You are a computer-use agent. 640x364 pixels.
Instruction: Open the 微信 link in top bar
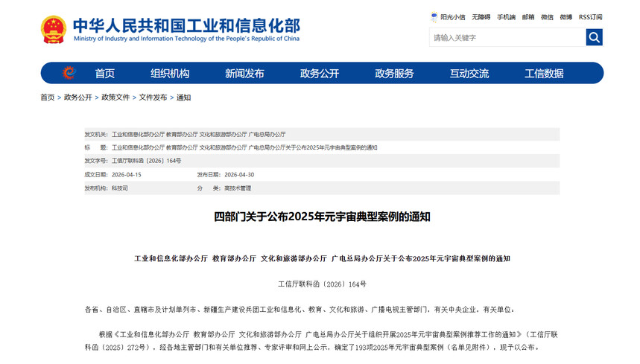pyautogui.click(x=547, y=17)
